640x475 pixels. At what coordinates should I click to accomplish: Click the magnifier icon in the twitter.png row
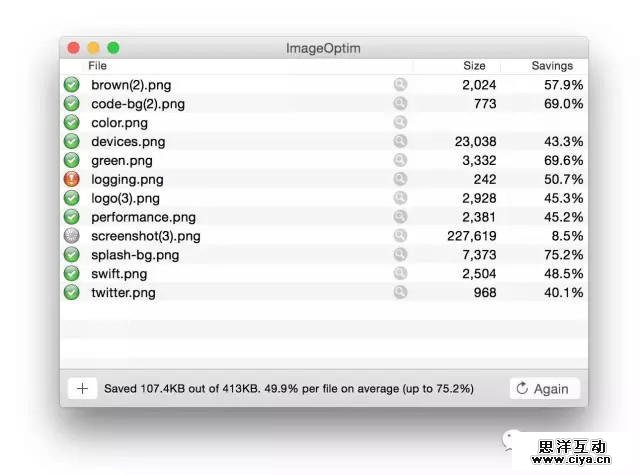[x=400, y=293]
